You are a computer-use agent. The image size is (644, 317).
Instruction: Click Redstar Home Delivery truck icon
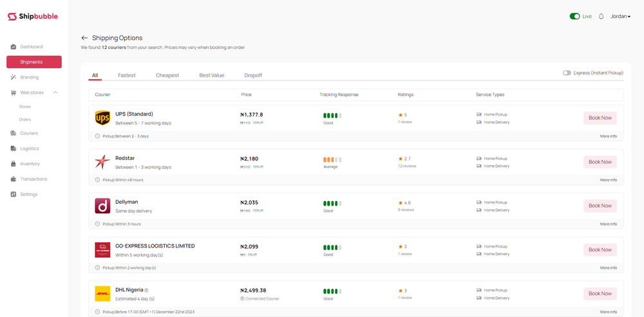click(x=479, y=166)
